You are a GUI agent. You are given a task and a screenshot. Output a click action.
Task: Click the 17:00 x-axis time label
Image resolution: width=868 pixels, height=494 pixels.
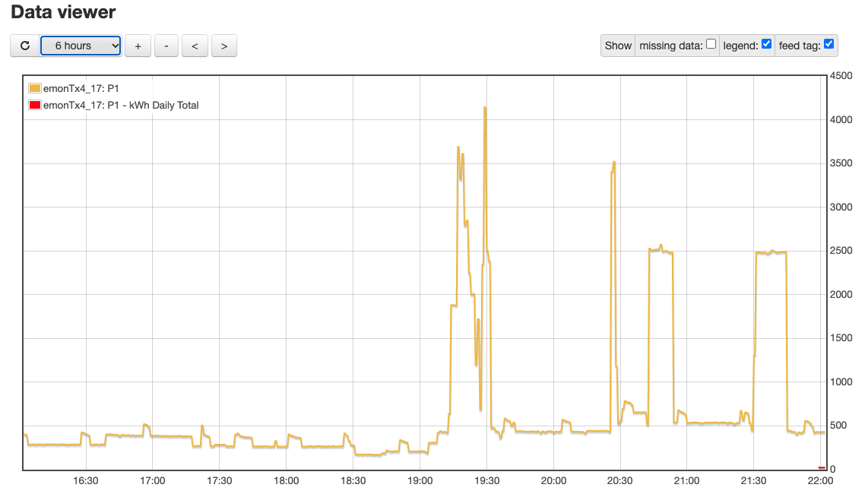[152, 481]
